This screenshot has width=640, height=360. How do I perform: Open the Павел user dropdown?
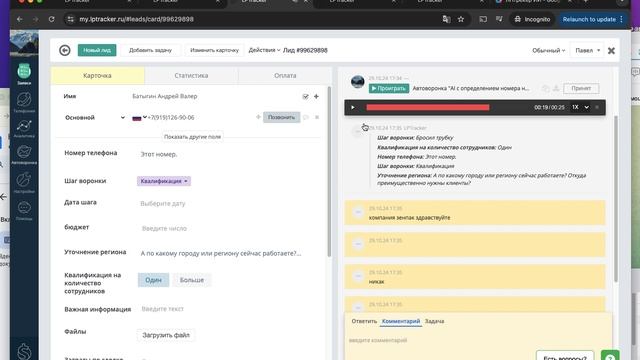(587, 51)
